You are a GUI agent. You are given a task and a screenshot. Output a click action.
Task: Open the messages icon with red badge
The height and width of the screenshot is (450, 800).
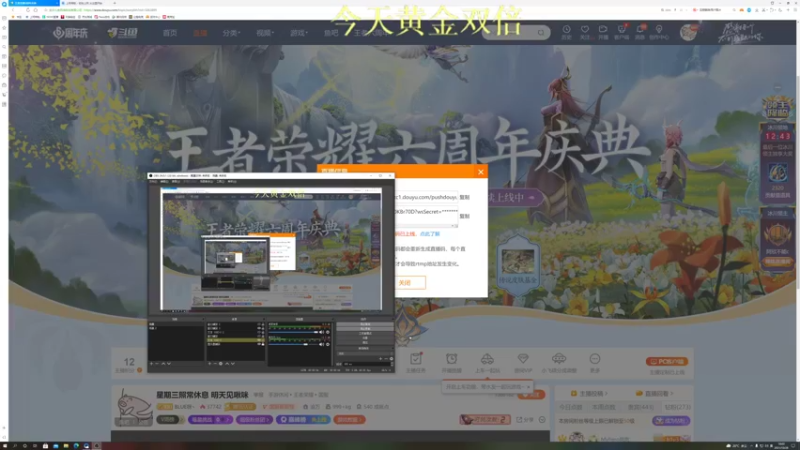pos(640,32)
